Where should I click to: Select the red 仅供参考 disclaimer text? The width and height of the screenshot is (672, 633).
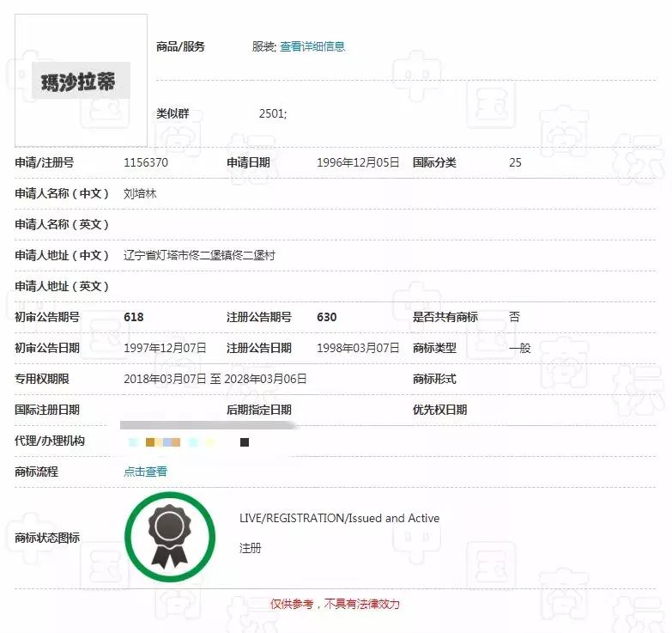point(336,604)
